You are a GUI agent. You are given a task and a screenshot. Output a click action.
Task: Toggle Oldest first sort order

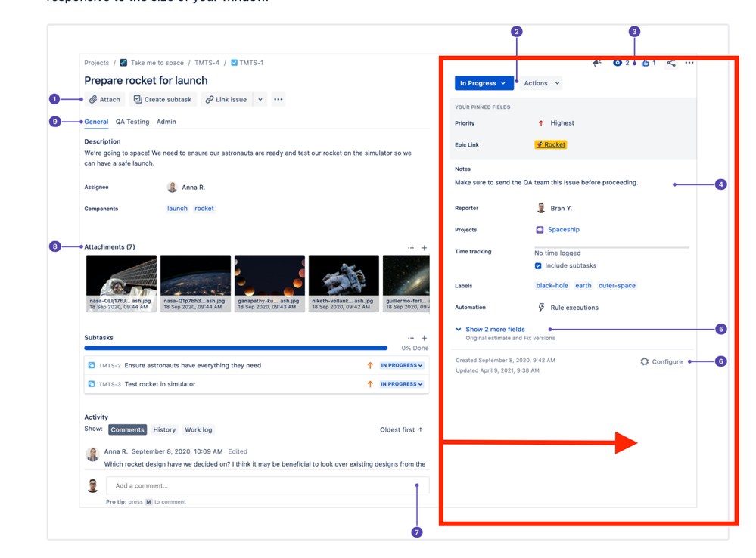click(401, 429)
